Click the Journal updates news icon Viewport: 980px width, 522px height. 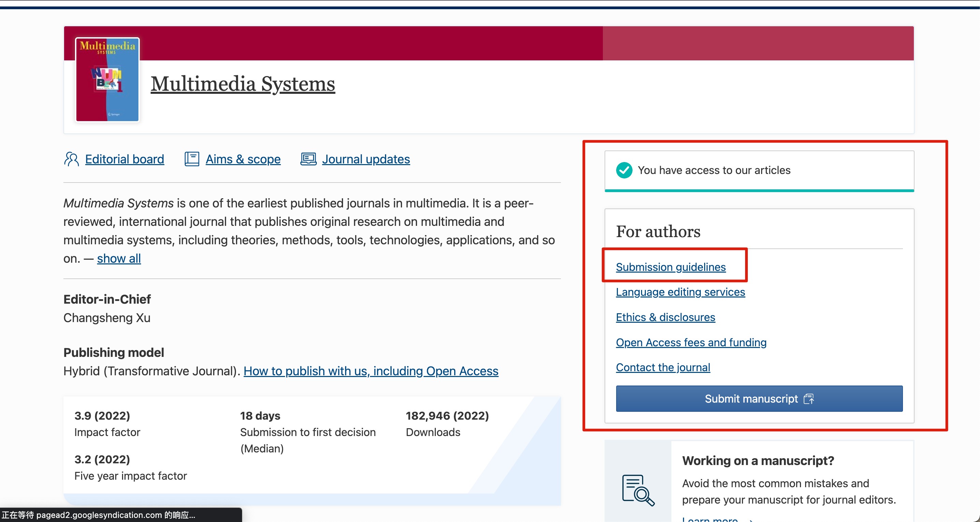tap(308, 159)
